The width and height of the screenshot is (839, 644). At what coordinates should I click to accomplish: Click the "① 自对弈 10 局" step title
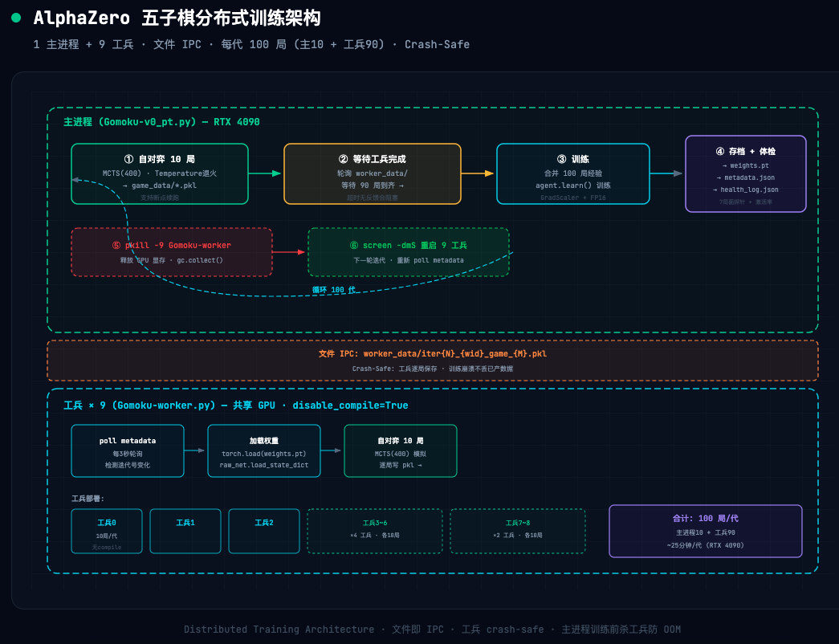160,159
